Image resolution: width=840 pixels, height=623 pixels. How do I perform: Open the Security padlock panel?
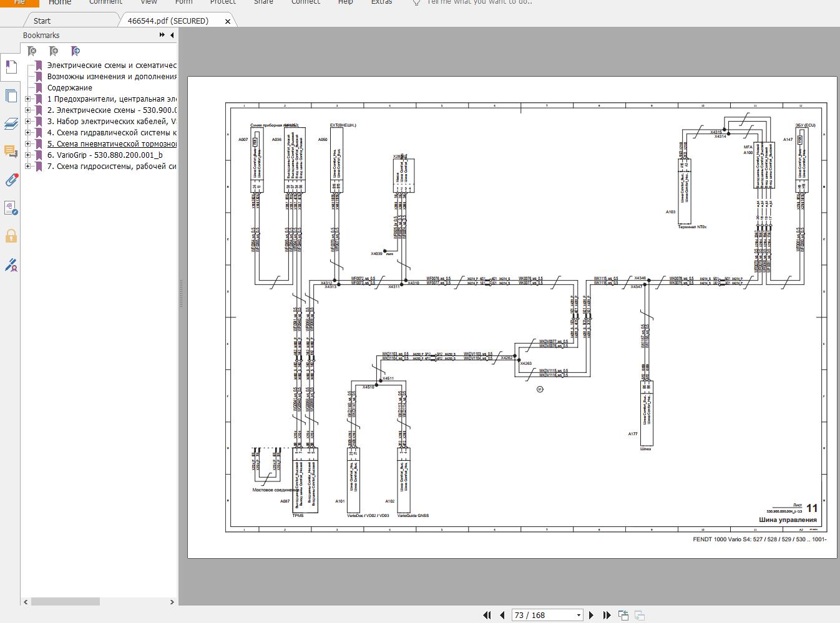click(x=10, y=236)
